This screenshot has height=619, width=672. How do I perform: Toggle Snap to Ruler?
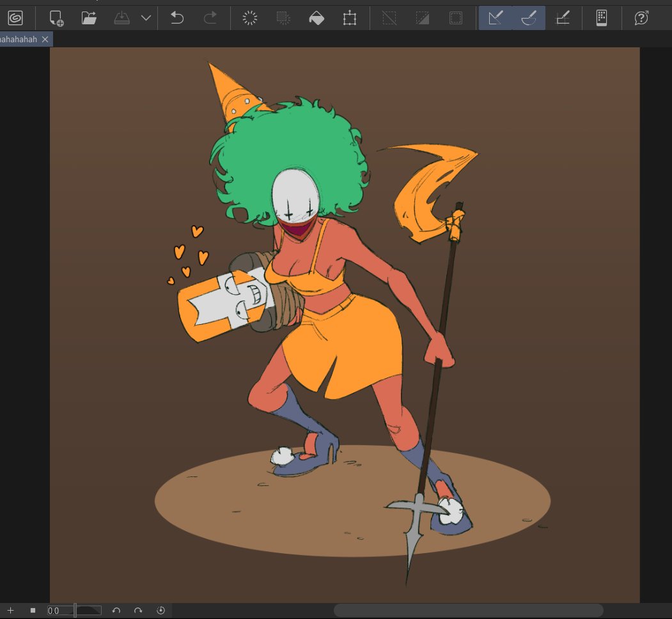[496, 18]
